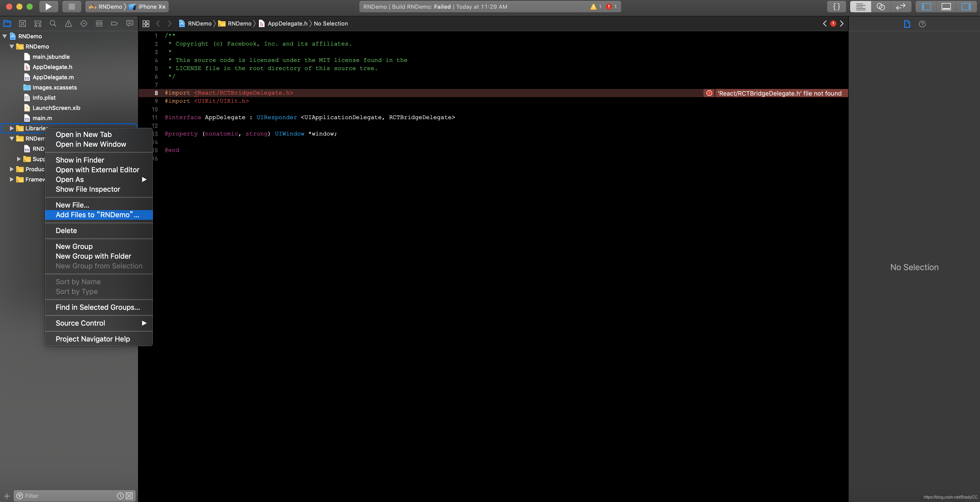Open the Find navigator magnifier icon
980x502 pixels.
(x=53, y=24)
